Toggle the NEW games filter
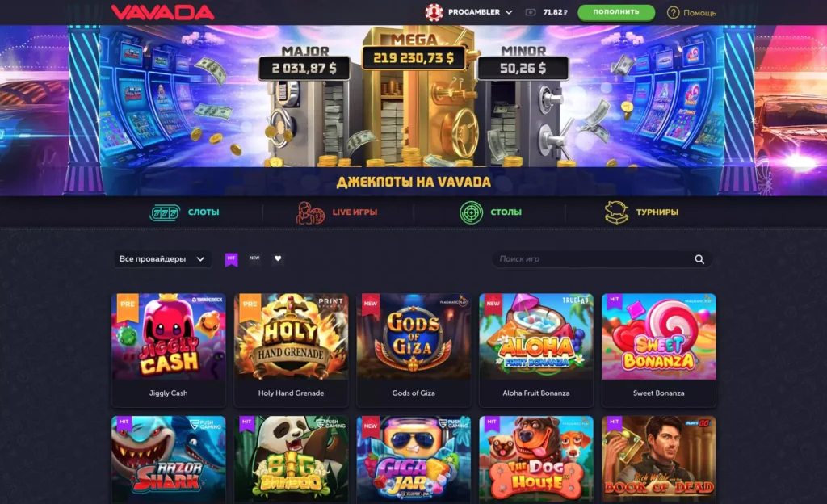Viewport: 827px width, 504px height. pyautogui.click(x=254, y=258)
